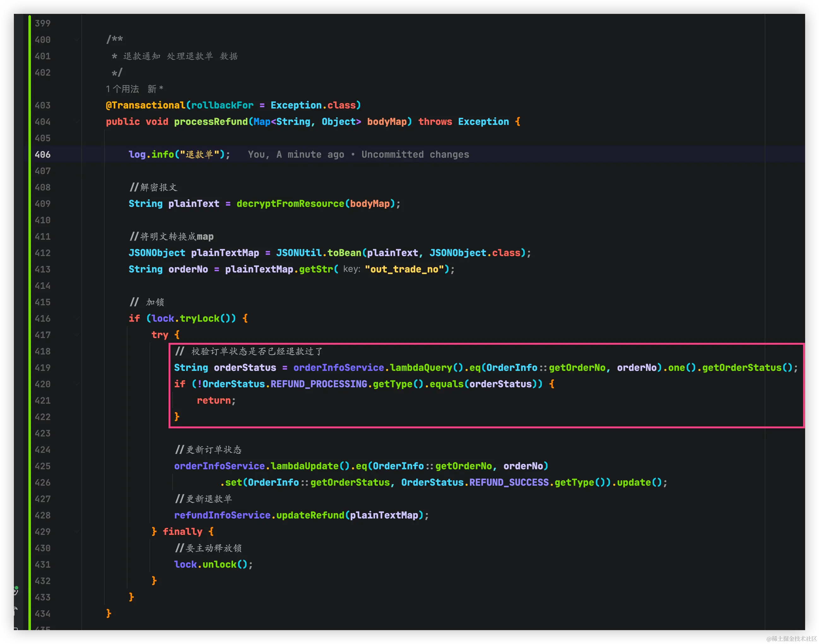Collapse the try block fold at line 417
Viewport: 819px width, 644px height.
[x=77, y=335]
